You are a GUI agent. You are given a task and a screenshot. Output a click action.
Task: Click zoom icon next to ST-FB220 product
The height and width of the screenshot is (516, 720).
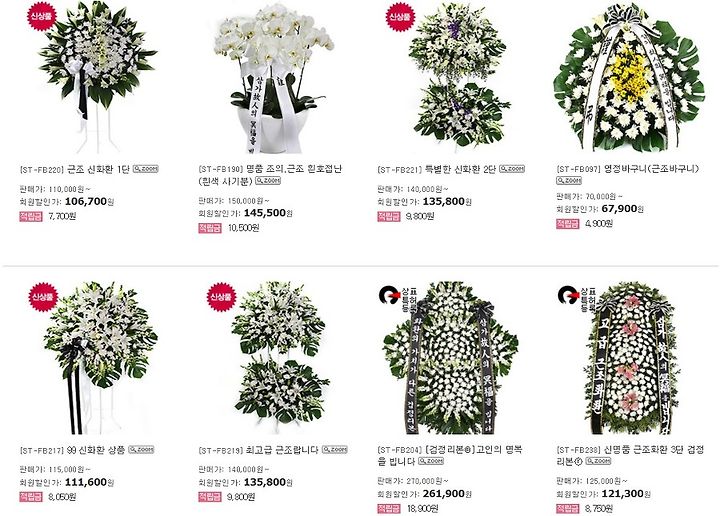click(x=146, y=169)
